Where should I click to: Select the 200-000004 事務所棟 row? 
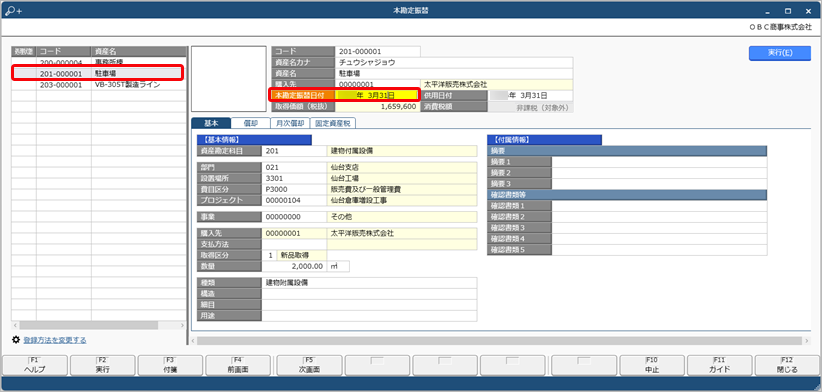coord(99,62)
